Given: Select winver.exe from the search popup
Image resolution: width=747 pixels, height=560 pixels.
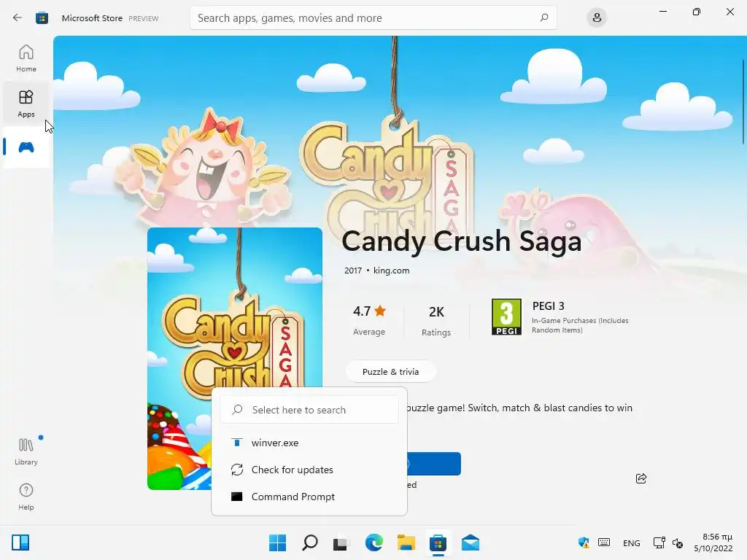Looking at the screenshot, I should [309, 443].
